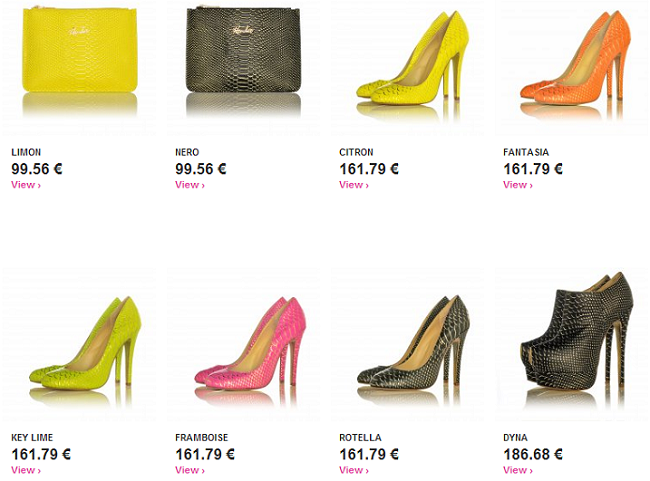Go to View link for ROTELLA

point(354,470)
